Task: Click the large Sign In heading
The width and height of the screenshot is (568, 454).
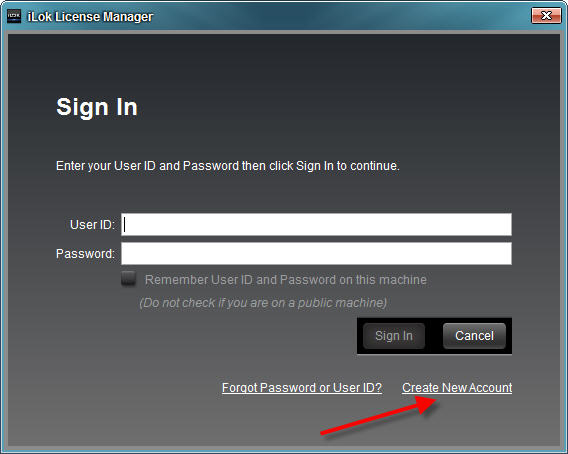Action: pos(97,107)
